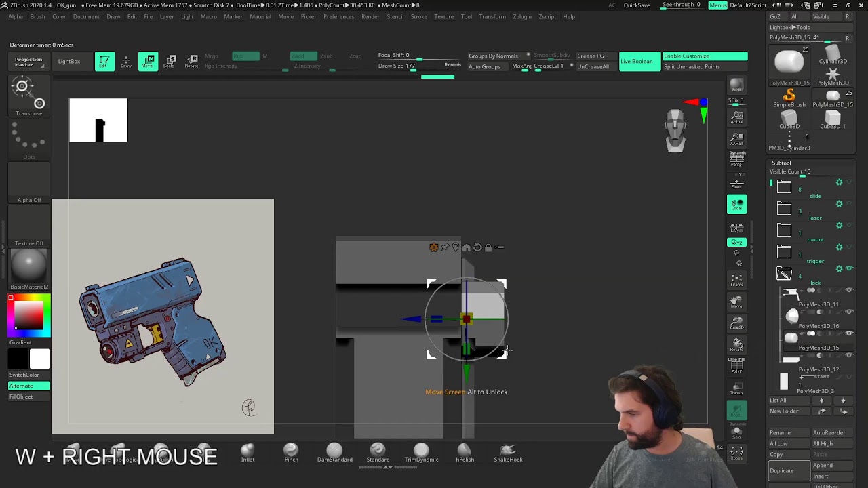Toggle Ghost transparency mode
The height and width of the screenshot is (488, 868).
736,410
